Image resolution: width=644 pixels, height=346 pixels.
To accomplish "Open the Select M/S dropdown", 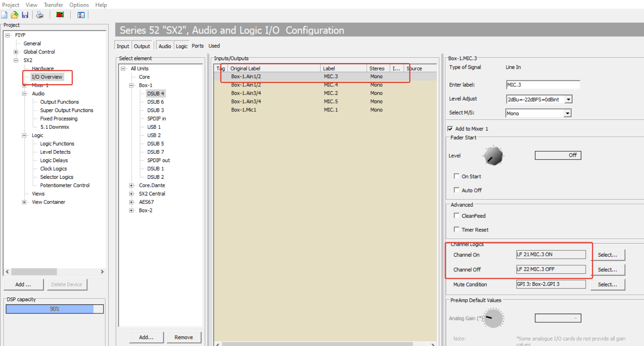I will coord(567,113).
